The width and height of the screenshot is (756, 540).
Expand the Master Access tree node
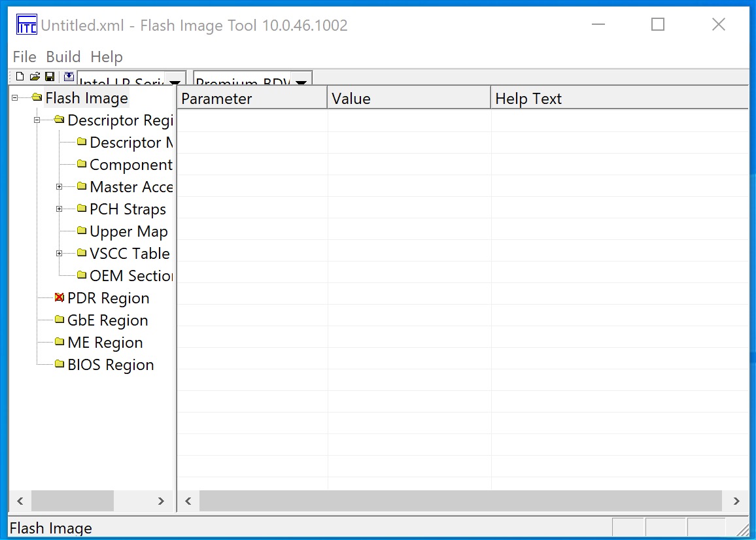tap(60, 187)
